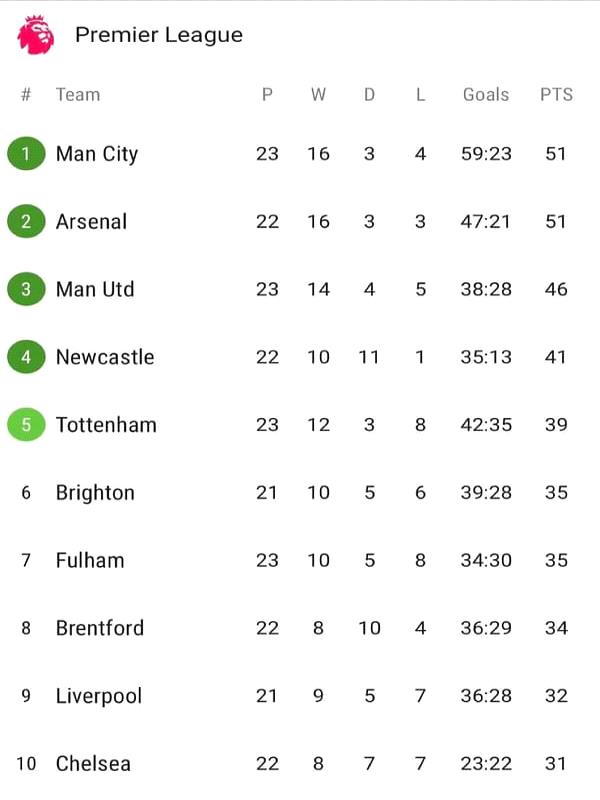Click the Team column header

pos(78,94)
